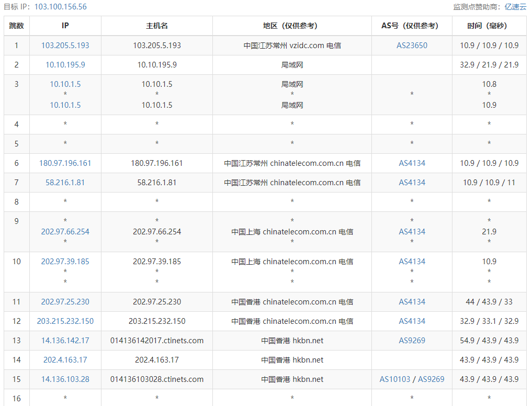The width and height of the screenshot is (532, 406).
Task: Open IP link 58.216.1.81
Action: 65,183
